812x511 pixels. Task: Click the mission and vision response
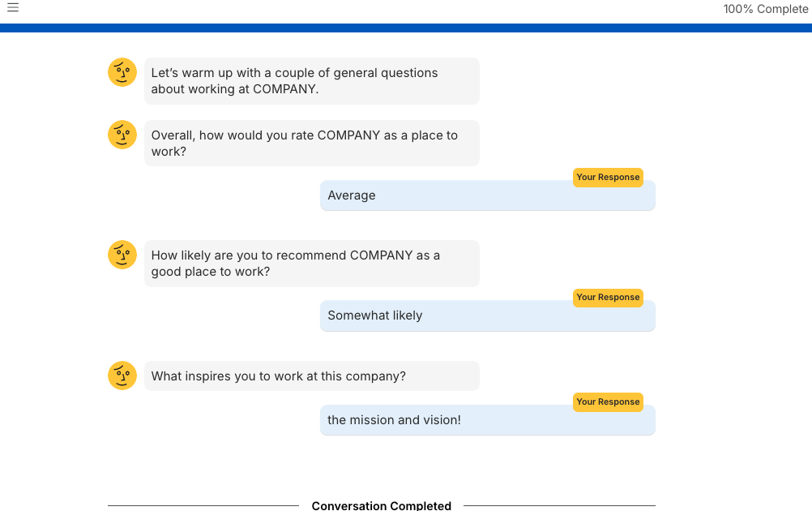click(487, 419)
